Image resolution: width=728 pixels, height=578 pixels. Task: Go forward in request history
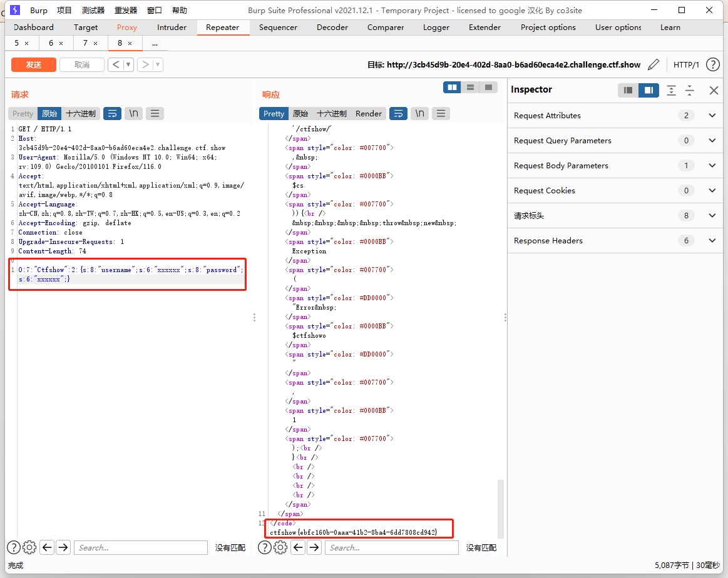tap(145, 64)
